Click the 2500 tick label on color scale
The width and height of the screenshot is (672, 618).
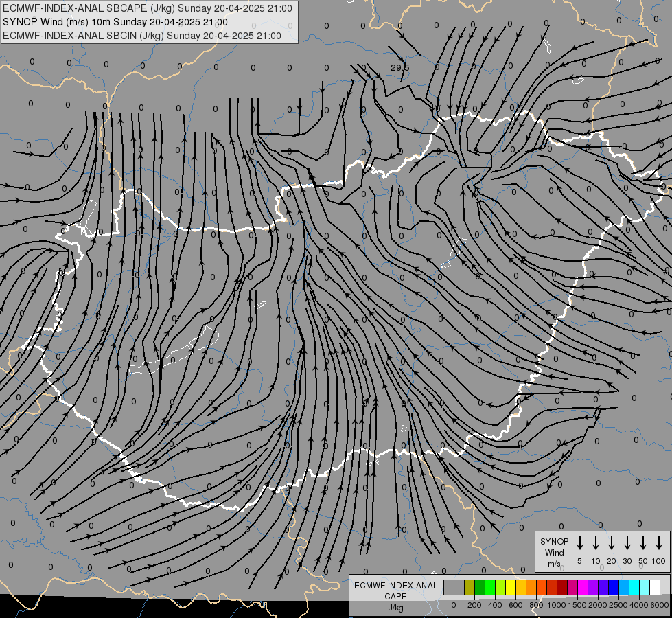click(618, 605)
